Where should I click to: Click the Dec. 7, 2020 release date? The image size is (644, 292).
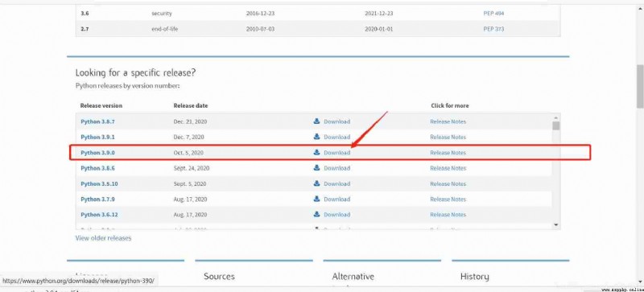click(x=188, y=138)
